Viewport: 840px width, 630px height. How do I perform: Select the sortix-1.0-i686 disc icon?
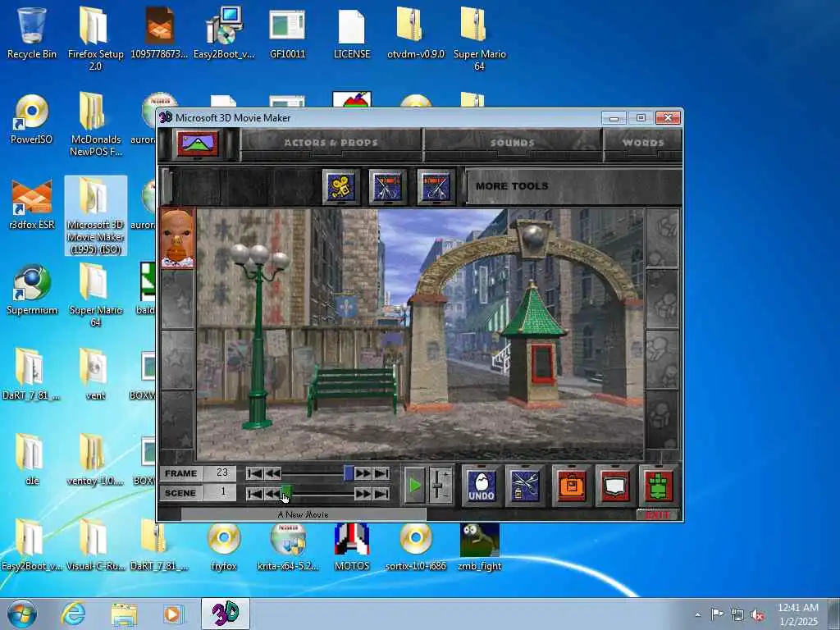(x=416, y=546)
